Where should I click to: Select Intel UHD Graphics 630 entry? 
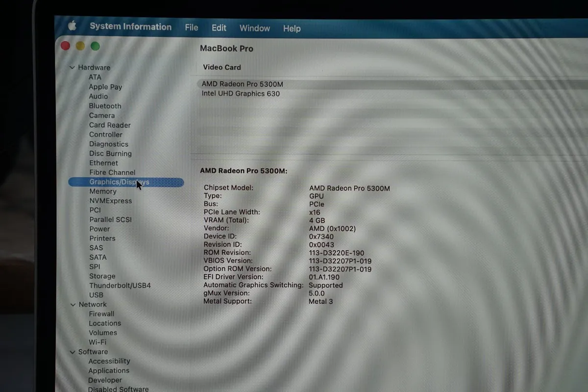[240, 94]
